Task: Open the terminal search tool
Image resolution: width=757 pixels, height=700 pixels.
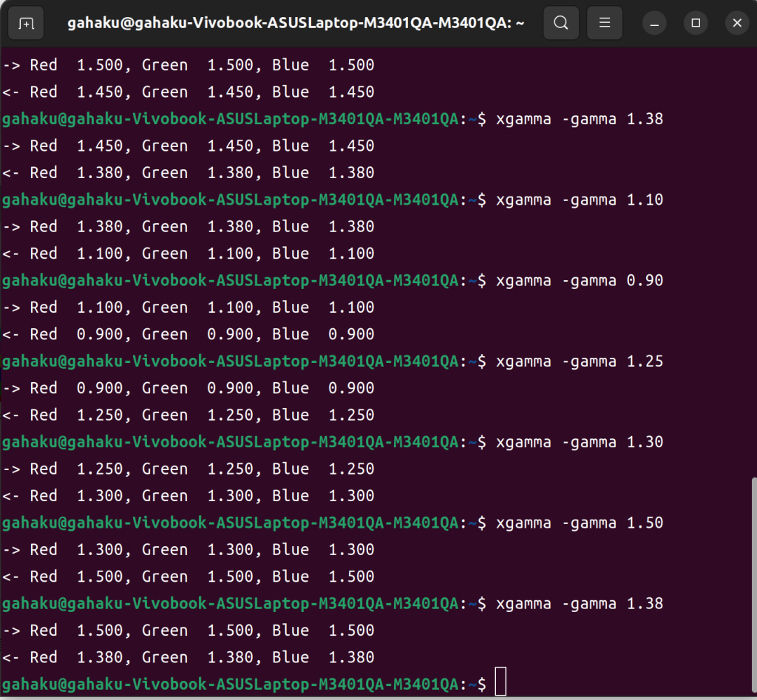Action: pos(561,23)
